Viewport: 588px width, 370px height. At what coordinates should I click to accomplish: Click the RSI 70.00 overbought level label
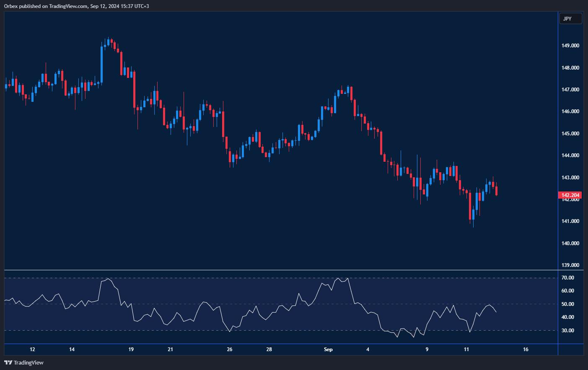point(568,278)
